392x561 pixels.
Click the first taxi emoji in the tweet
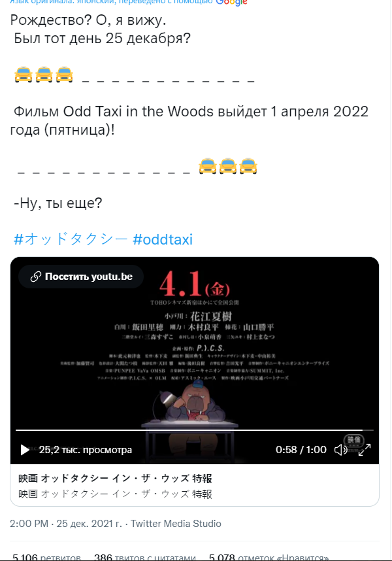pyautogui.click(x=24, y=75)
